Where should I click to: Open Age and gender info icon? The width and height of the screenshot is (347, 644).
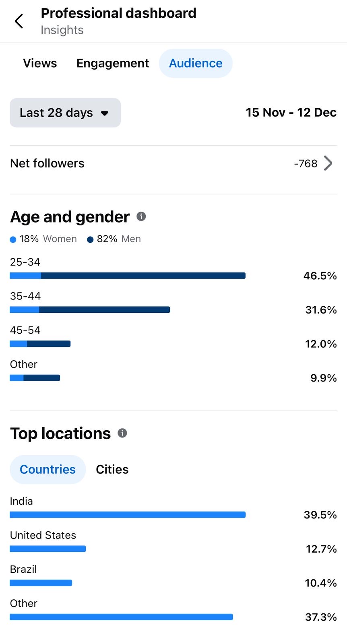pyautogui.click(x=141, y=217)
